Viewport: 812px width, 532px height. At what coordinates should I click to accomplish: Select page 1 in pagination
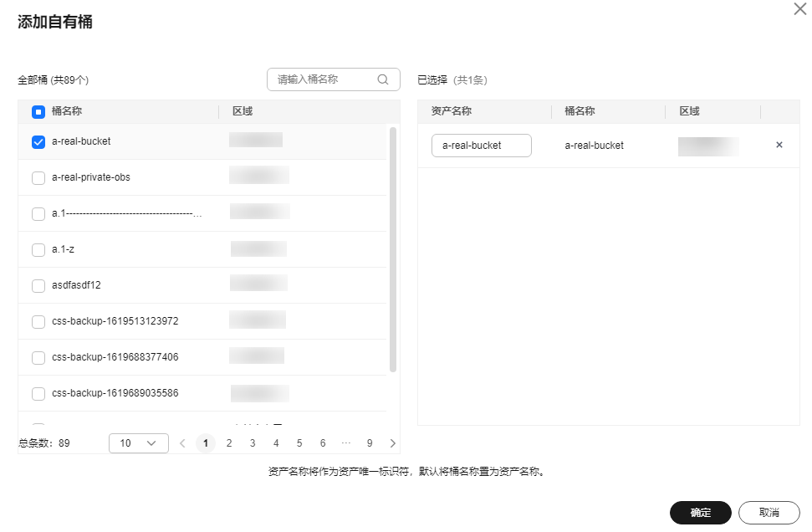click(206, 443)
